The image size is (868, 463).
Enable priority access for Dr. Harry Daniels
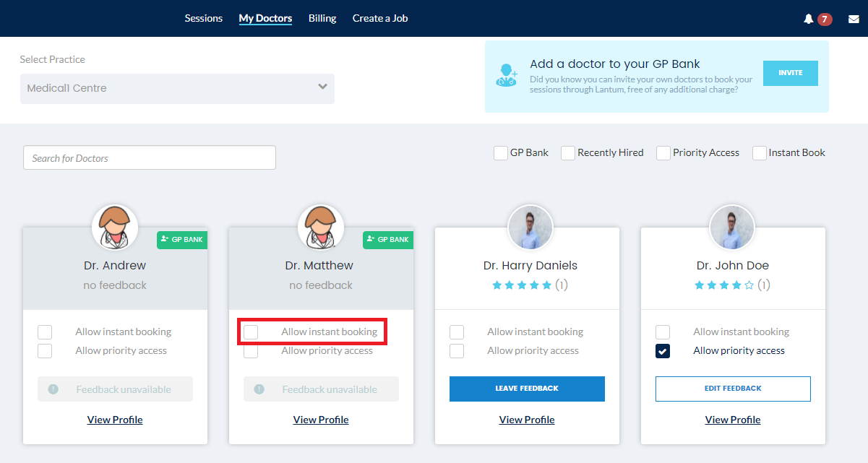457,351
